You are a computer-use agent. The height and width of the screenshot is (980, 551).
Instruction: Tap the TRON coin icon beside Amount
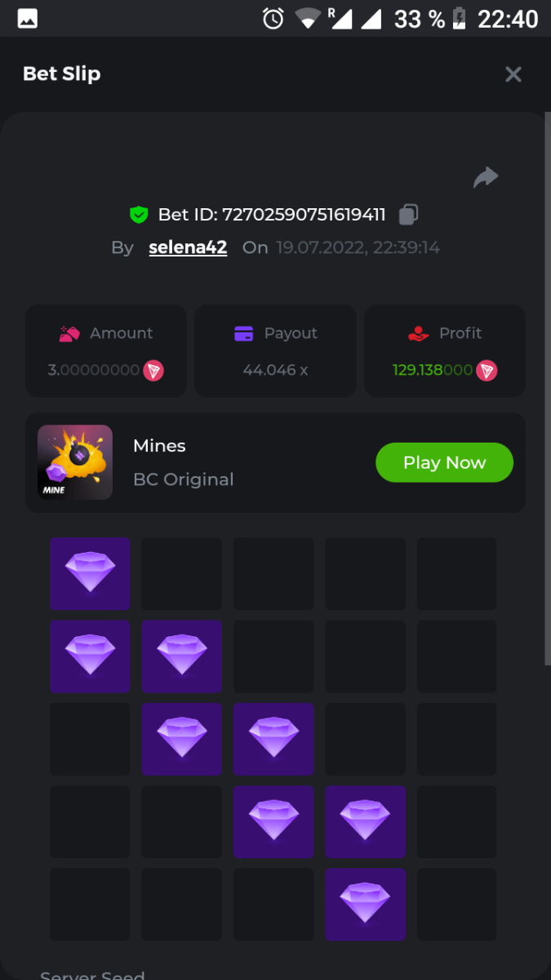coord(153,370)
